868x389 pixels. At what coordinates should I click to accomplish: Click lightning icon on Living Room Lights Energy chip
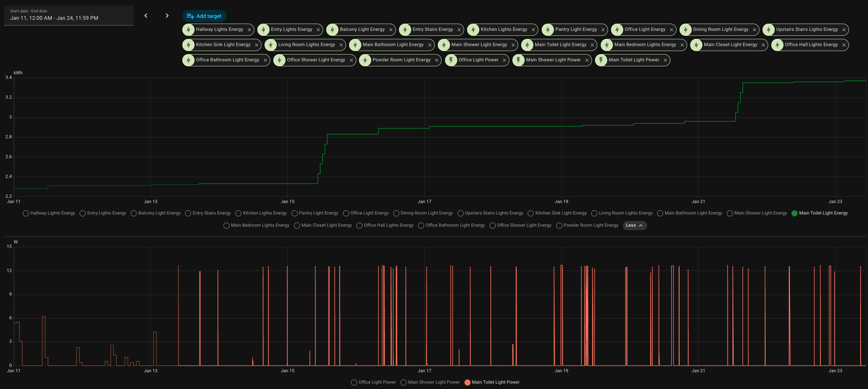(271, 45)
